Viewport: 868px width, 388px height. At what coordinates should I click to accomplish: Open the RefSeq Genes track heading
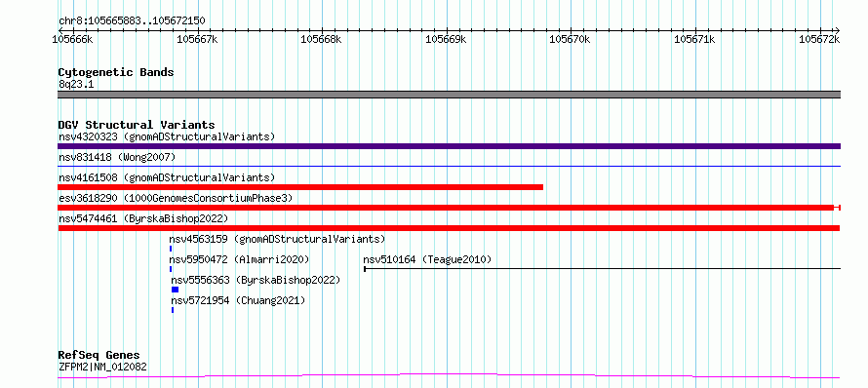[99, 356]
